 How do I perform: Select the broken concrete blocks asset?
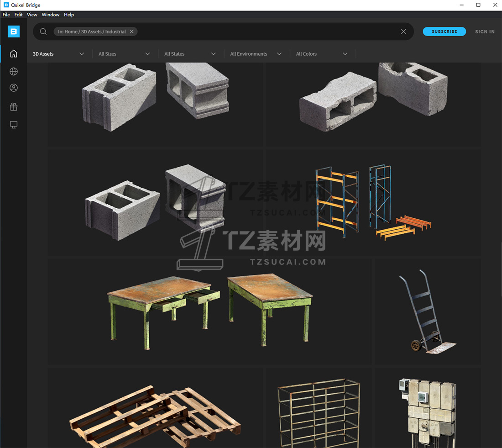373,104
